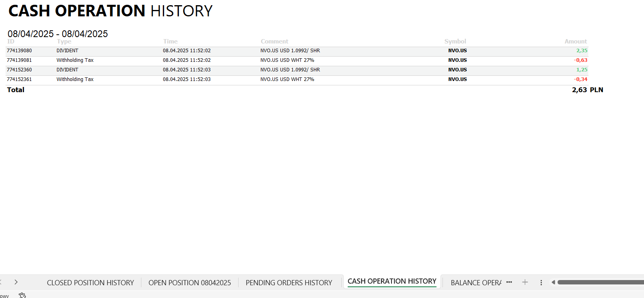The width and height of the screenshot is (644, 298).
Task: Select the cell with ID 774139080
Action: (19, 51)
